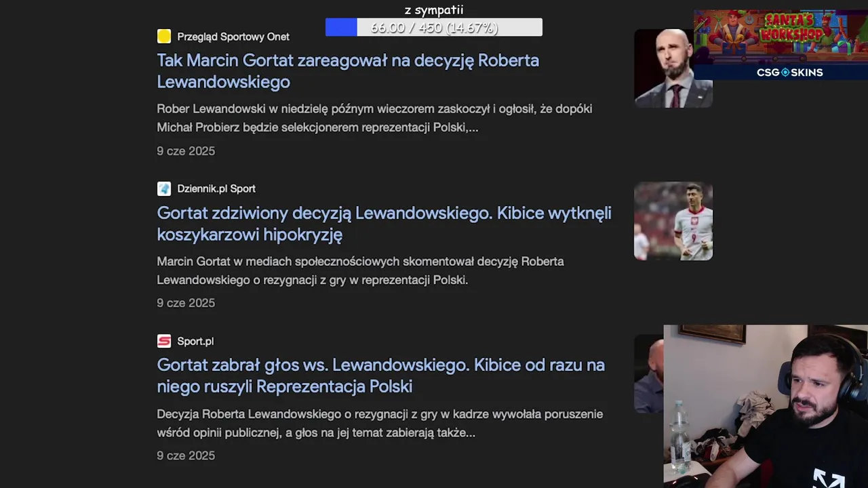The width and height of the screenshot is (868, 488).
Task: Click the Dziennik.pl Sport source name
Action: [x=216, y=188]
